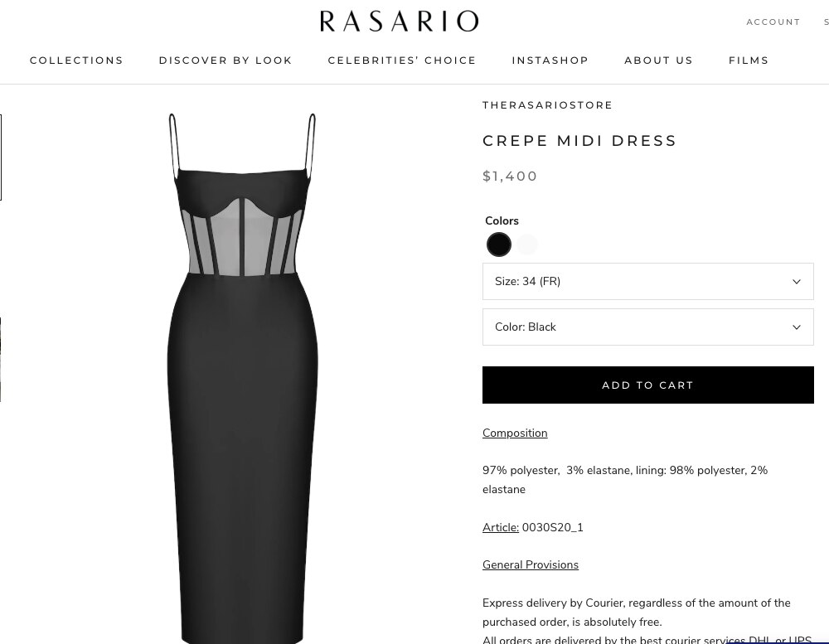Open Discover By Look menu
Image resolution: width=829 pixels, height=644 pixels.
[x=225, y=61]
